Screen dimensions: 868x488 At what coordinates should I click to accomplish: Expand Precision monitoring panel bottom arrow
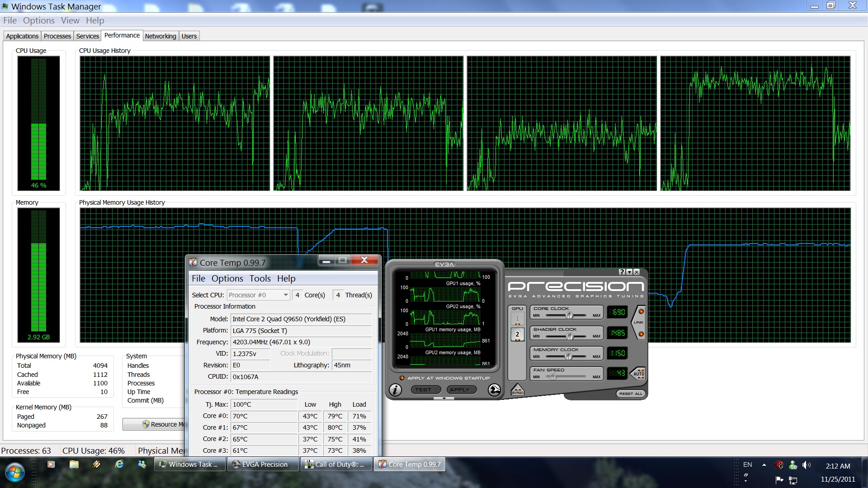click(x=444, y=399)
